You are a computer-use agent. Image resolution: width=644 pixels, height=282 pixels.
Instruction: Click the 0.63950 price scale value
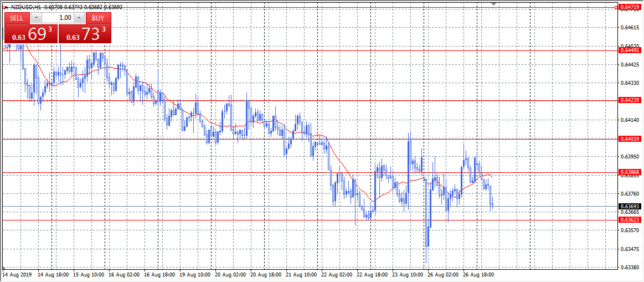point(628,157)
